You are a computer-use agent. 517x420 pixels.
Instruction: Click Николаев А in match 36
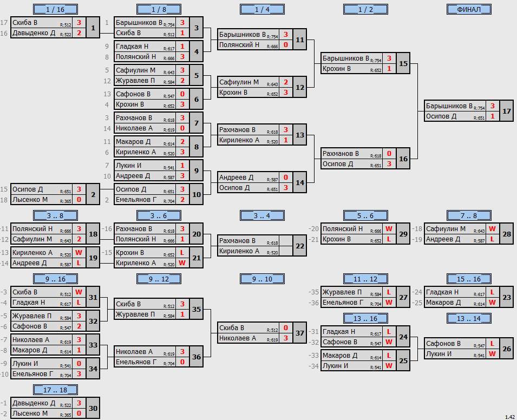(134, 352)
